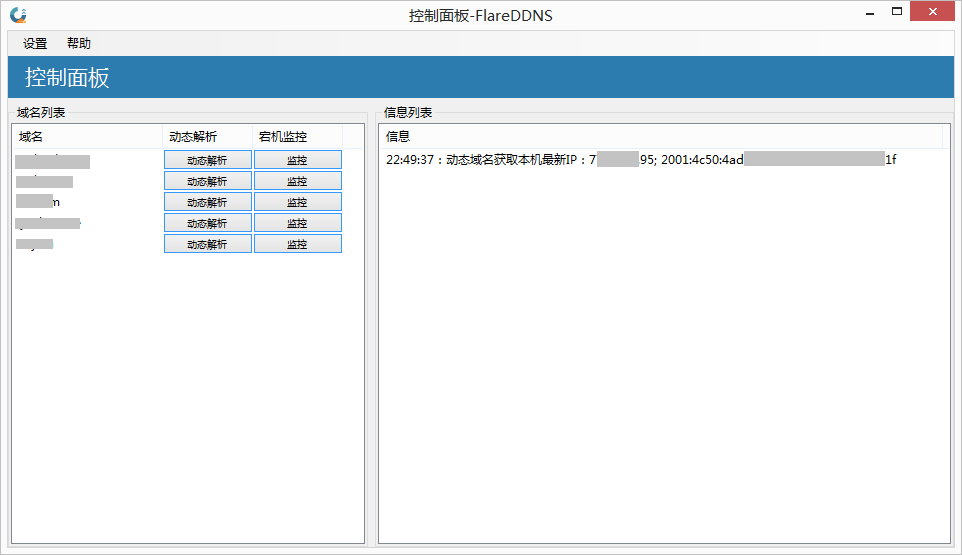Click the 控制面板 header title
The width and height of the screenshot is (962, 555).
point(67,78)
